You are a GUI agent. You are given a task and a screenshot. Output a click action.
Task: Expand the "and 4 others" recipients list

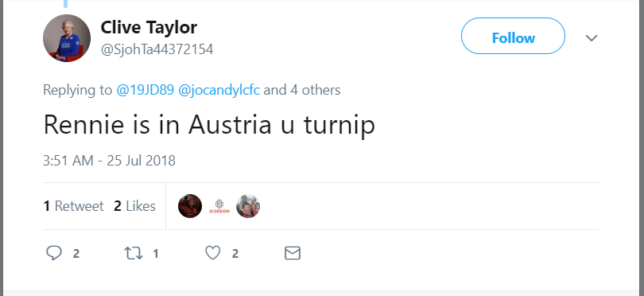coord(302,90)
